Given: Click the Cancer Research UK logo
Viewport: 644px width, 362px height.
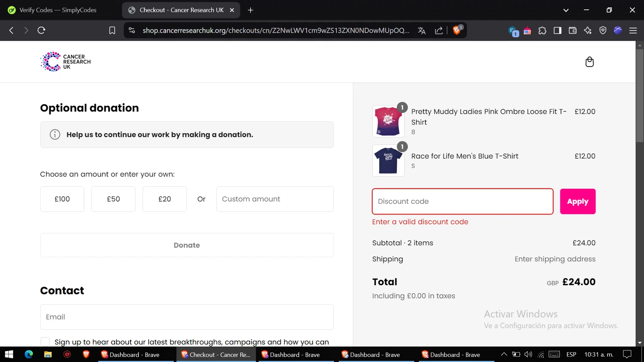Looking at the screenshot, I should tap(65, 62).
